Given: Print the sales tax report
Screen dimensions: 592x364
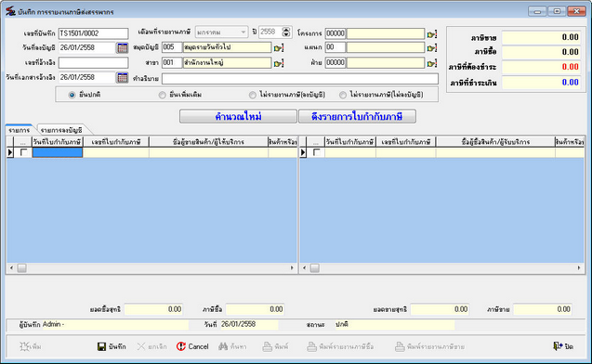Looking at the screenshot, I should click(x=429, y=346).
